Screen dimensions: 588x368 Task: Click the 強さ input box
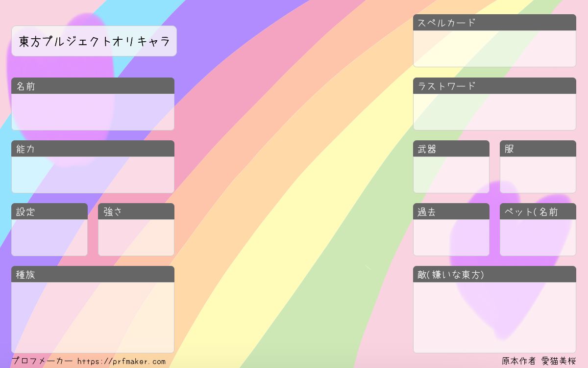(136, 237)
